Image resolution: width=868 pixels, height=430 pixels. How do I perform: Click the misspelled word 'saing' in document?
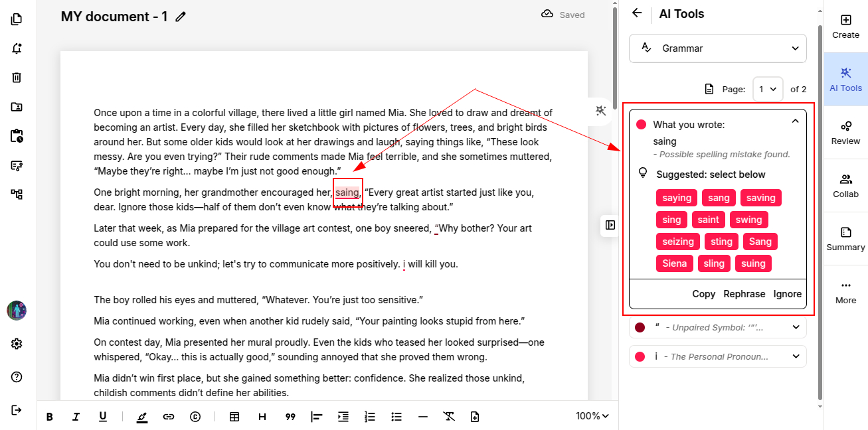[347, 193]
